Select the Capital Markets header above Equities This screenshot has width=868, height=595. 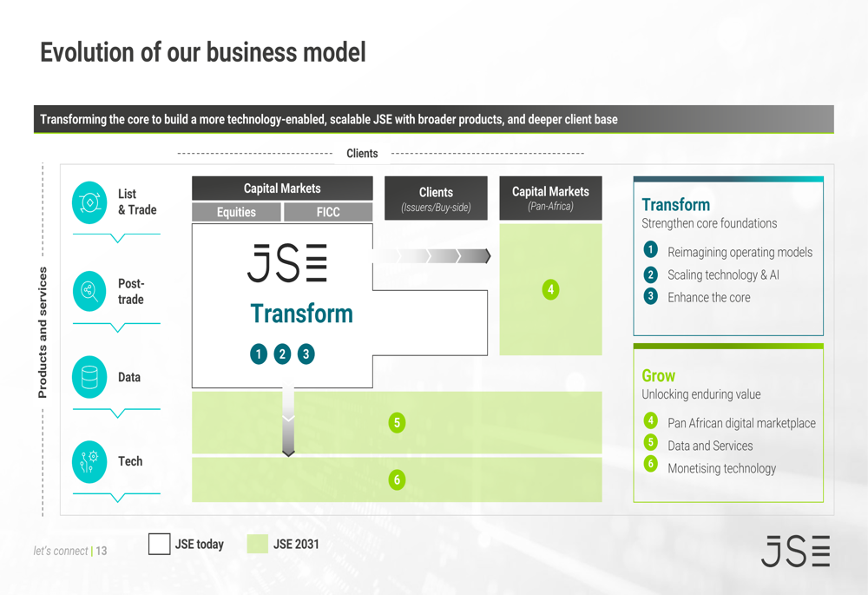click(282, 188)
